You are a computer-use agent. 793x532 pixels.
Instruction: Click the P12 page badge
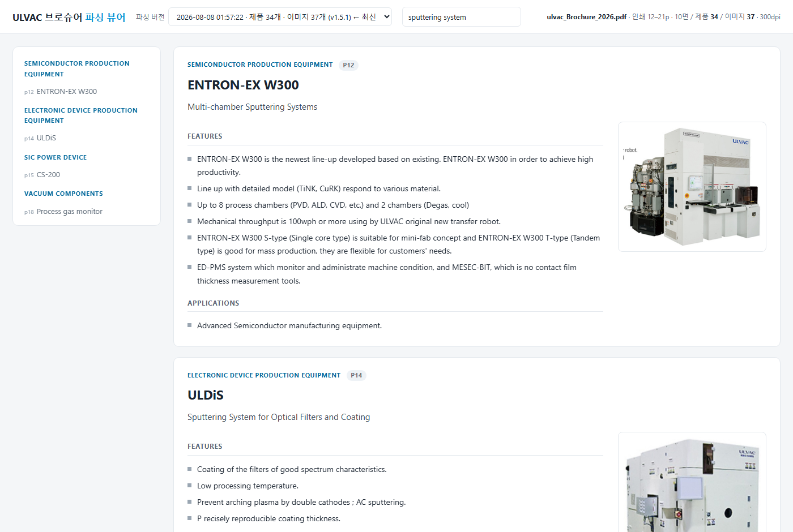point(348,65)
